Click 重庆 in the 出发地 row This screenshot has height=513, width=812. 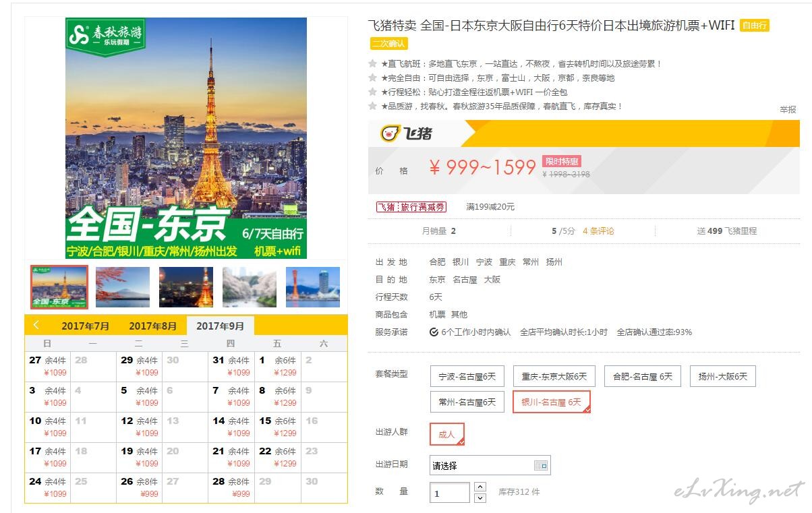[507, 262]
